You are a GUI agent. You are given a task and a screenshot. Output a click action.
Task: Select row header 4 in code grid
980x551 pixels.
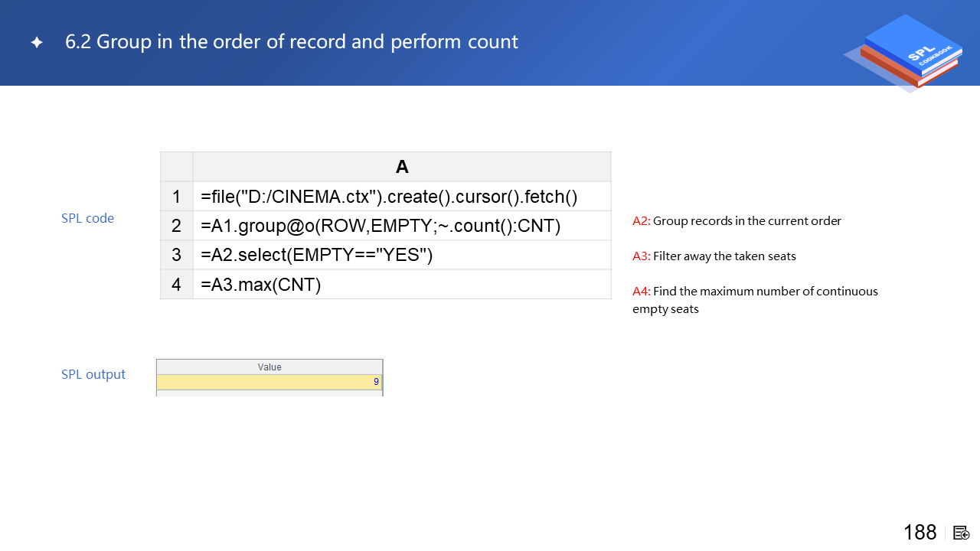177,285
